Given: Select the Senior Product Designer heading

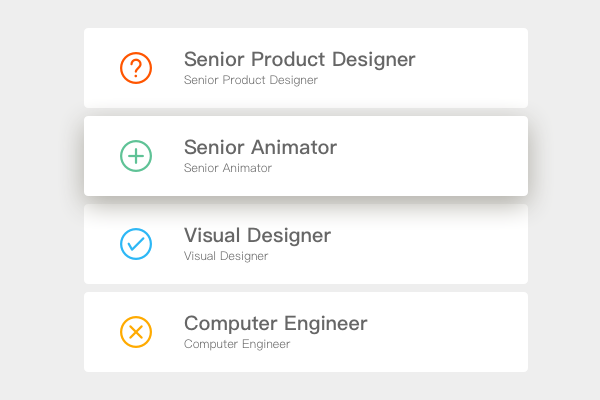Looking at the screenshot, I should coord(299,59).
